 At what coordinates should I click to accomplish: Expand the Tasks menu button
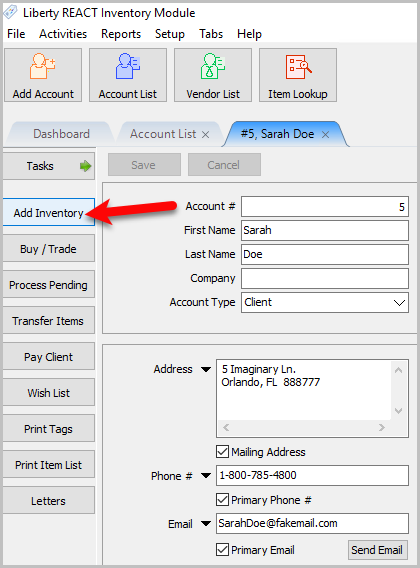pos(49,166)
